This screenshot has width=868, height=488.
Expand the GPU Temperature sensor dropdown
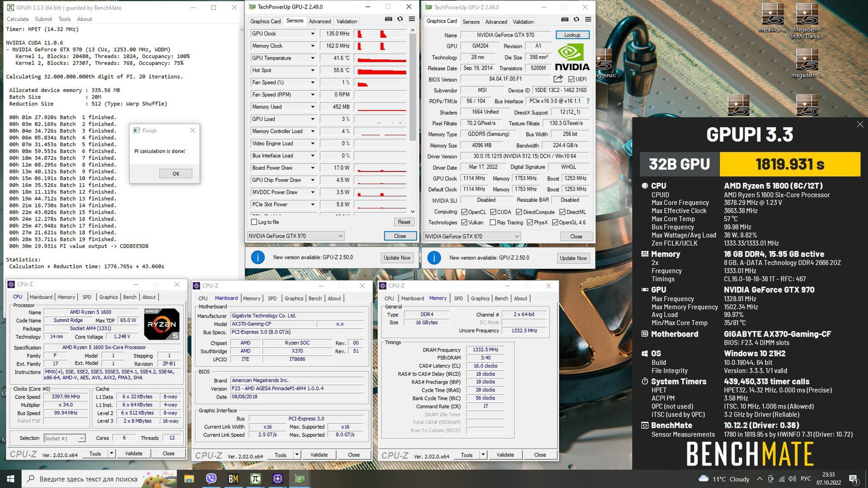click(312, 58)
